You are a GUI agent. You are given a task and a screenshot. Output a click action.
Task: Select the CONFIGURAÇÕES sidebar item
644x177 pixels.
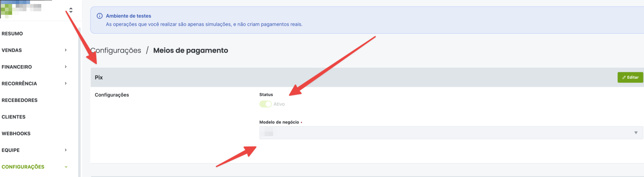pyautogui.click(x=23, y=167)
